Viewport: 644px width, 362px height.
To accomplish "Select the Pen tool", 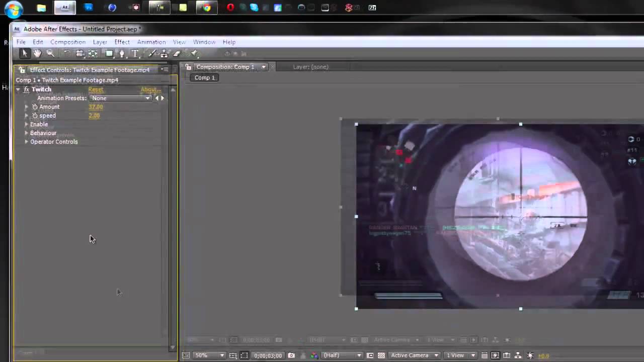I will point(122,53).
